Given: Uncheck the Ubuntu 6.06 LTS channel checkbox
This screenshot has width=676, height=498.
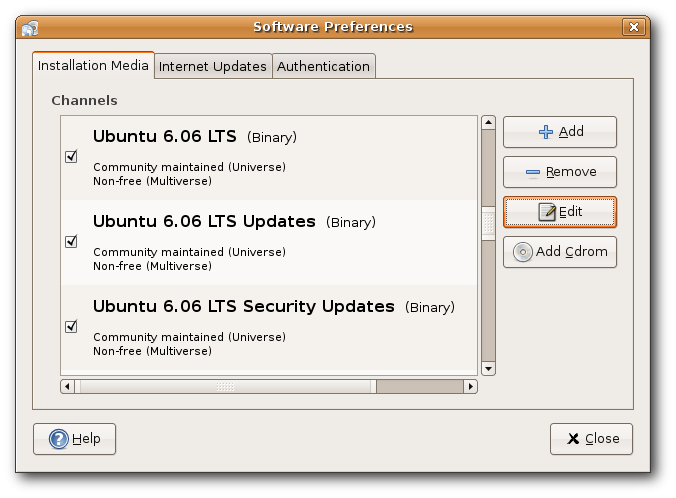Looking at the screenshot, I should (71, 156).
